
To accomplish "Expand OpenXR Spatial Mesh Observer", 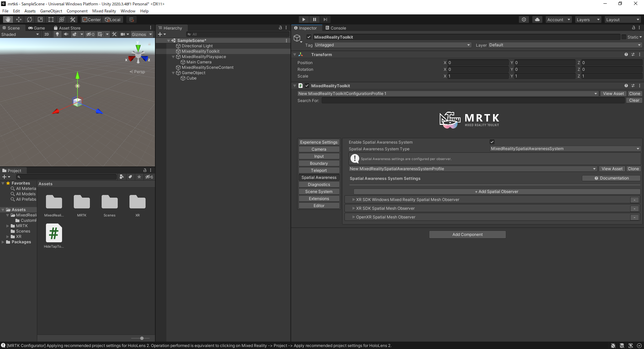I will [x=354, y=217].
